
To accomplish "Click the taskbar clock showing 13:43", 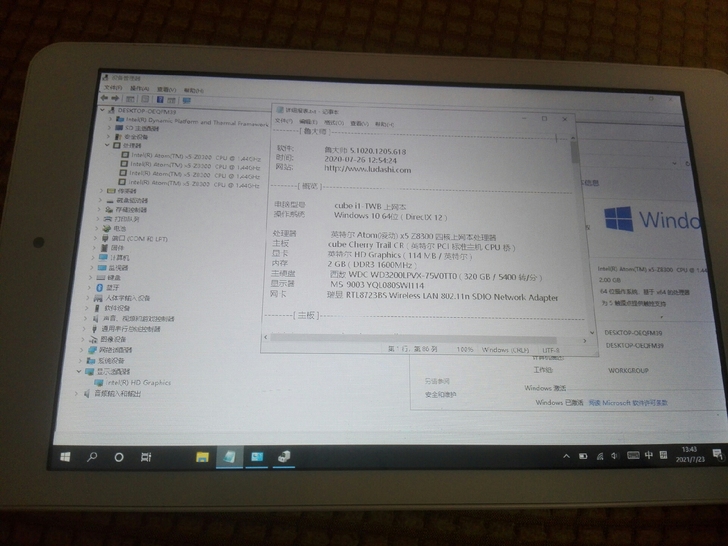I will click(x=690, y=454).
